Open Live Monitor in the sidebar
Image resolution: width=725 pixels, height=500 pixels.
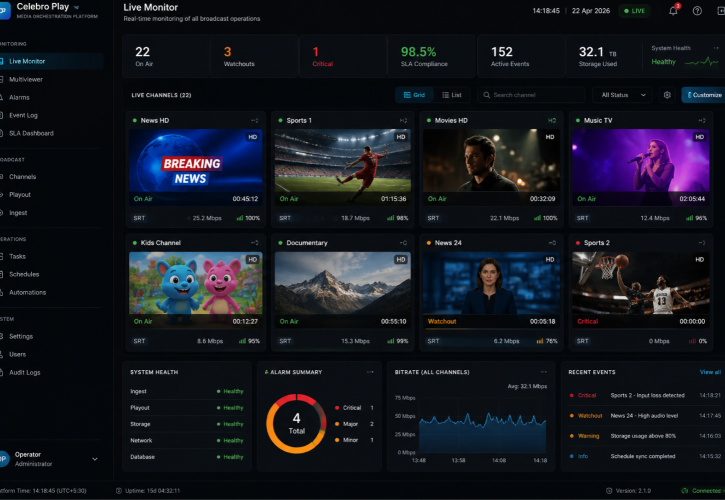point(51,61)
